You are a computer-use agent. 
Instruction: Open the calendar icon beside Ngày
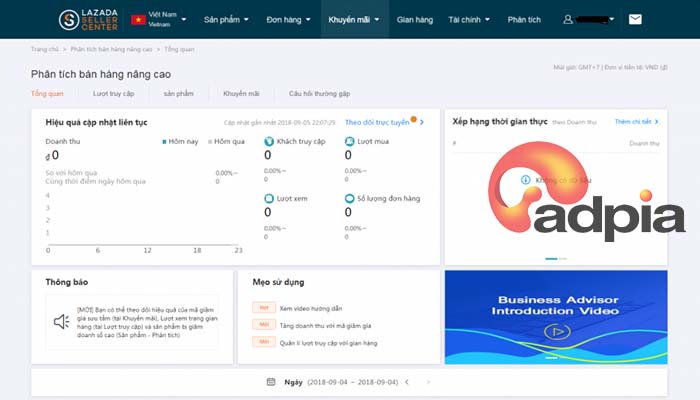271,382
